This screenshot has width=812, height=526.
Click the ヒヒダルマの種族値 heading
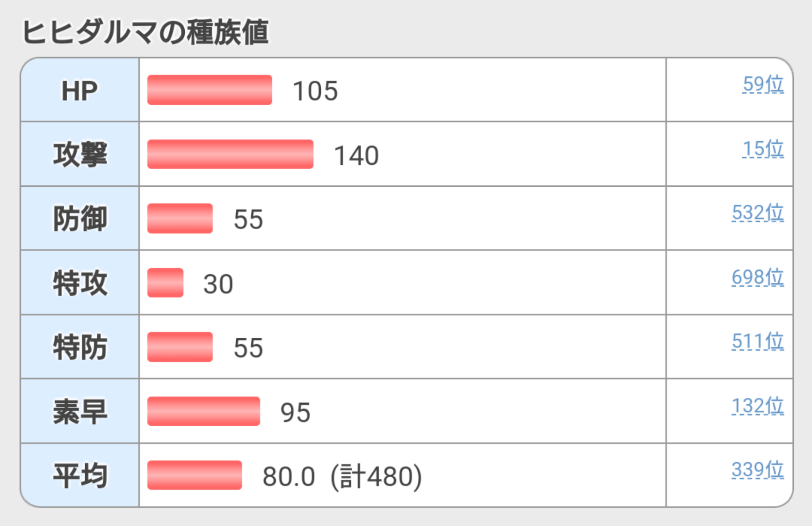pos(145,32)
